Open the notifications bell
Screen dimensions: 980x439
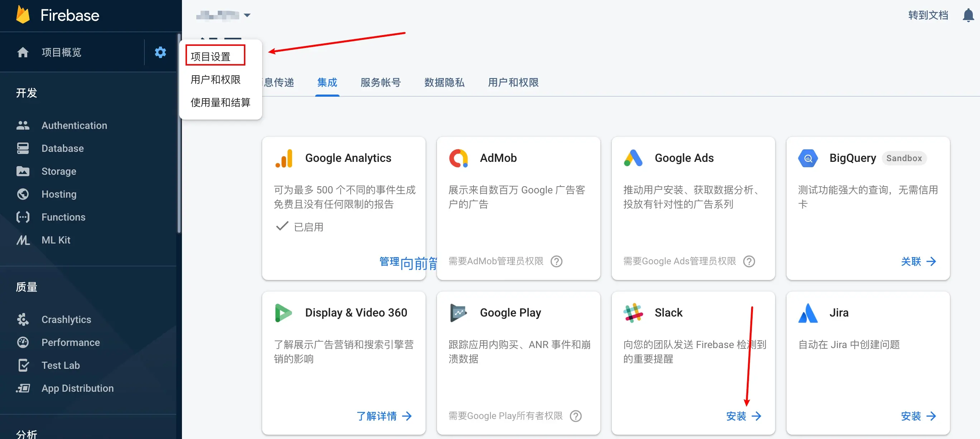click(968, 16)
